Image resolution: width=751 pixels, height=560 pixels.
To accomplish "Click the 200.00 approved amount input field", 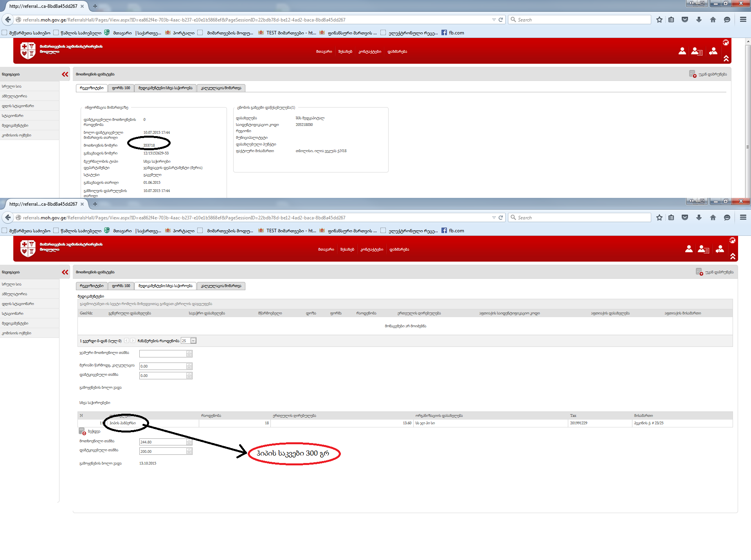I will pyautogui.click(x=162, y=451).
